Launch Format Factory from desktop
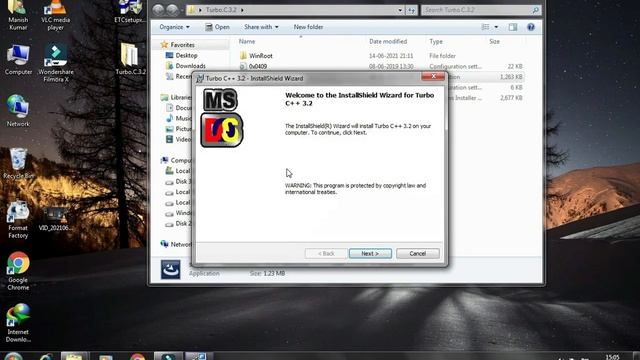 (18, 220)
